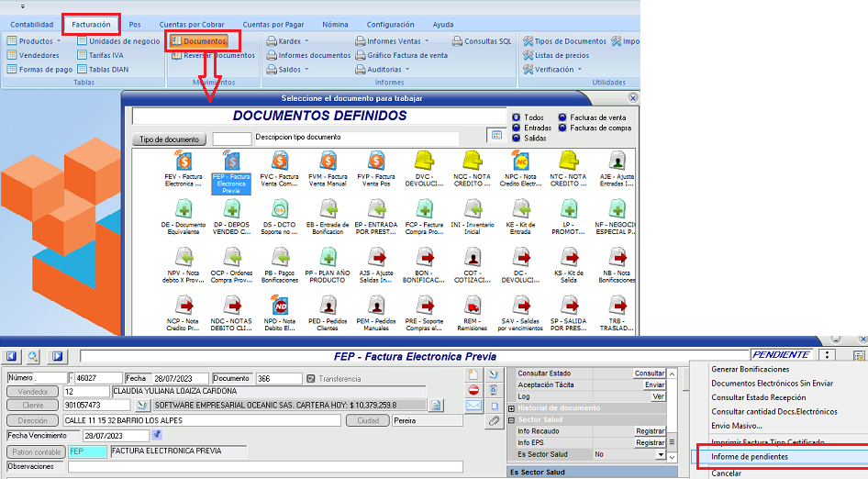The width and height of the screenshot is (868, 479).
Task: Select Informe de pendientes menu entry
Action: (750, 456)
